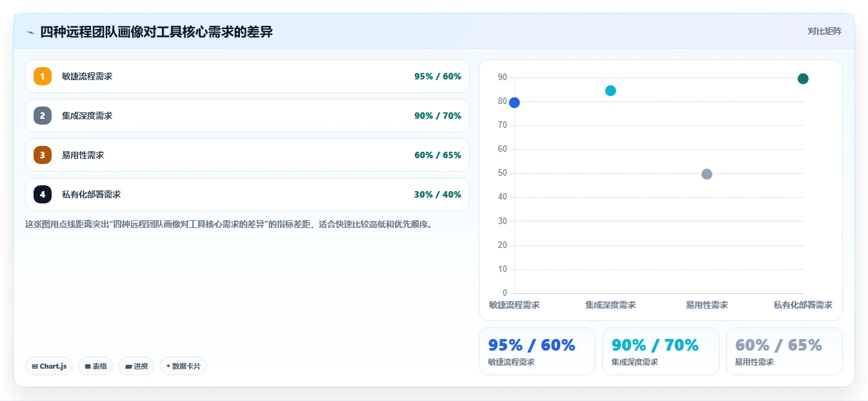Click the 进度 tag chip
This screenshot has width=868, height=401.
pyautogui.click(x=136, y=366)
